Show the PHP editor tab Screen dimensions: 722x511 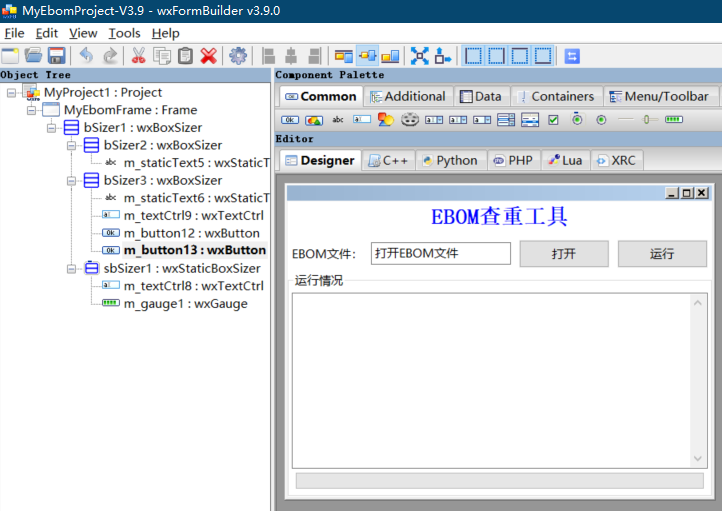tap(514, 161)
